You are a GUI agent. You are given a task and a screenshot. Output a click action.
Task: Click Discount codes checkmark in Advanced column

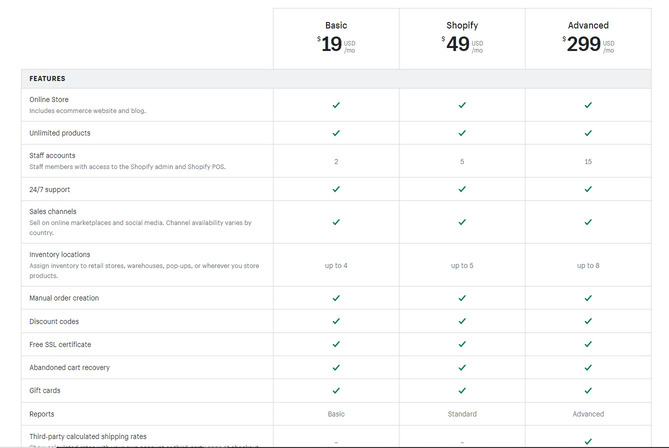click(x=588, y=321)
